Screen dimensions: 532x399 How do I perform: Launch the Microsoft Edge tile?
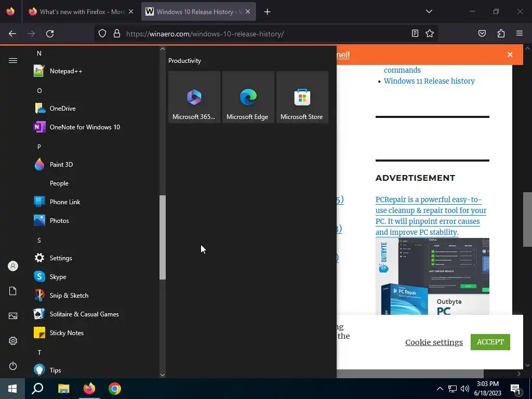(248, 97)
